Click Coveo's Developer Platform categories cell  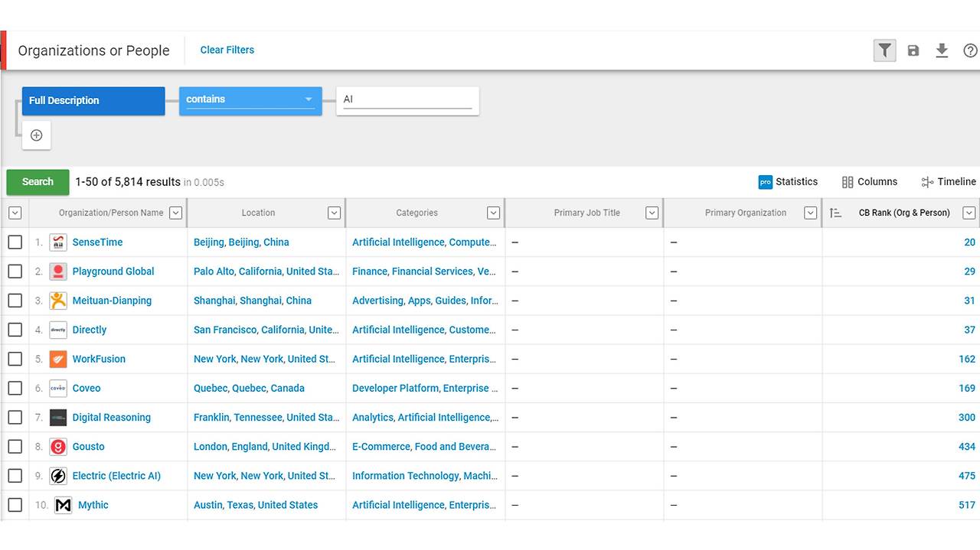click(425, 388)
